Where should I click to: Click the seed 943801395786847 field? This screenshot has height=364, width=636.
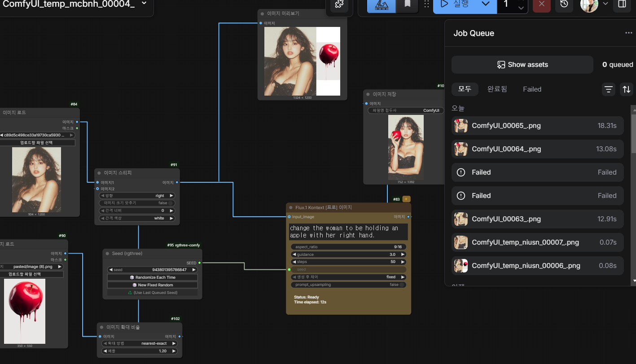[x=153, y=270]
